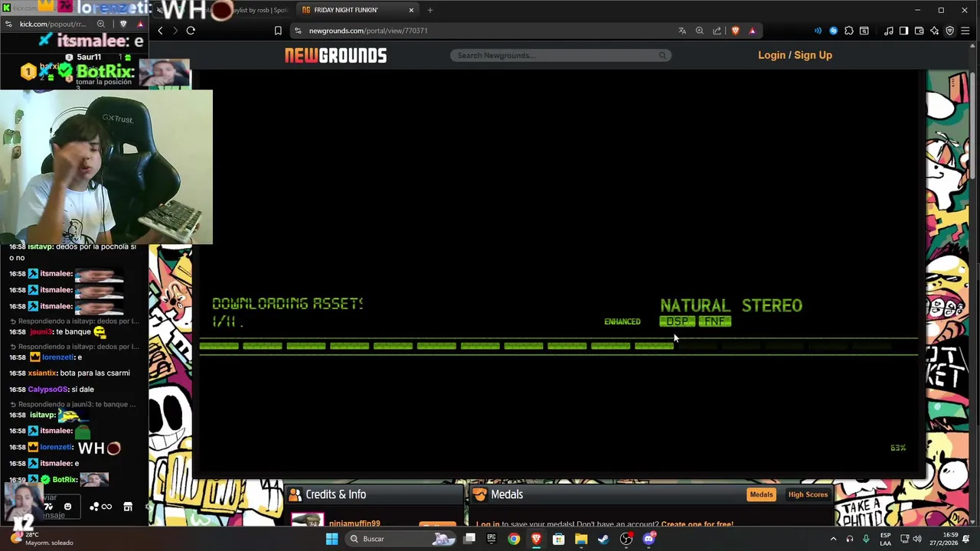Image resolution: width=980 pixels, height=551 pixels.
Task: Click the zoom magnifier in address bar
Action: (699, 31)
